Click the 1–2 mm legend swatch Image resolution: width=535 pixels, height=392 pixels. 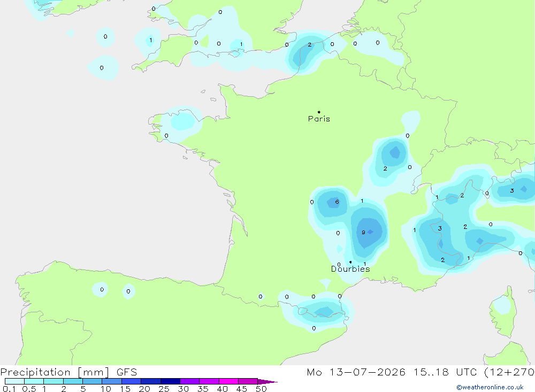pyautogui.click(x=53, y=381)
